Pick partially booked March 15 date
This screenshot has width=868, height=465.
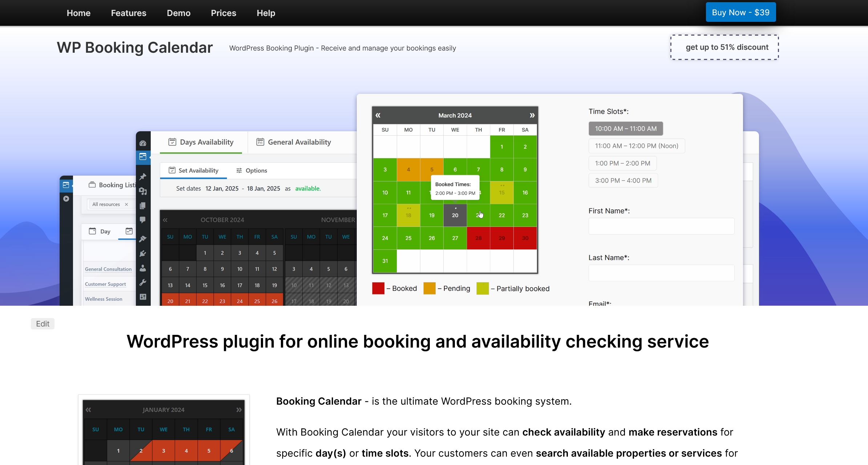(502, 192)
